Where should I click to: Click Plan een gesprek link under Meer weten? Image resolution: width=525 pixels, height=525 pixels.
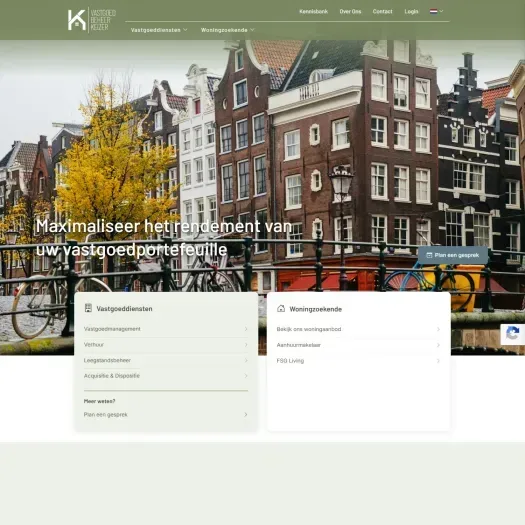pos(105,415)
